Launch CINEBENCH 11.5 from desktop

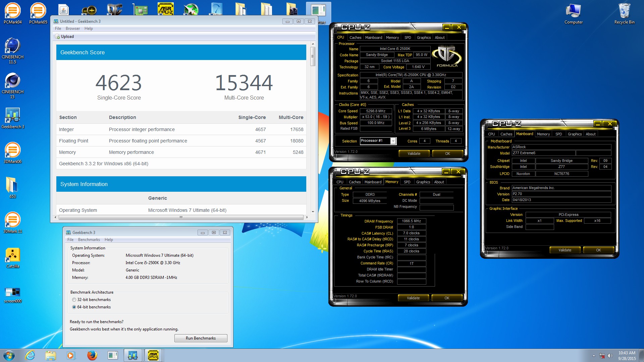point(13,50)
